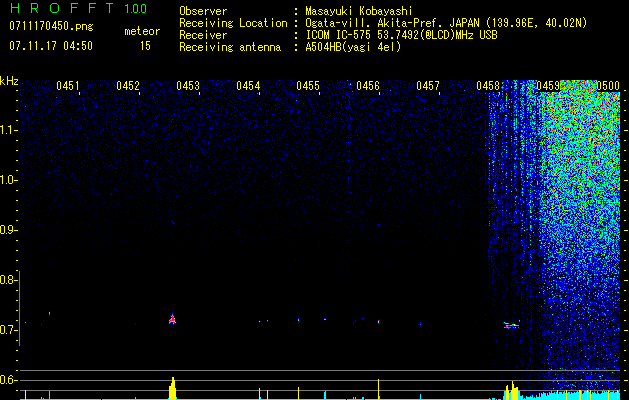This screenshot has width=629, height=400.
Task: Click the receiver ICOM IC-575 frequency text
Action: [x=401, y=35]
